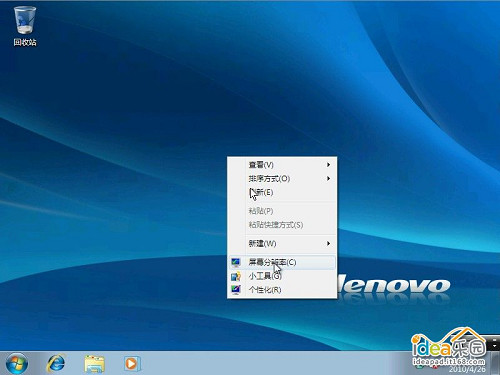Open the 查看(V) view submenu
This screenshot has width=500, height=375.
[282, 165]
